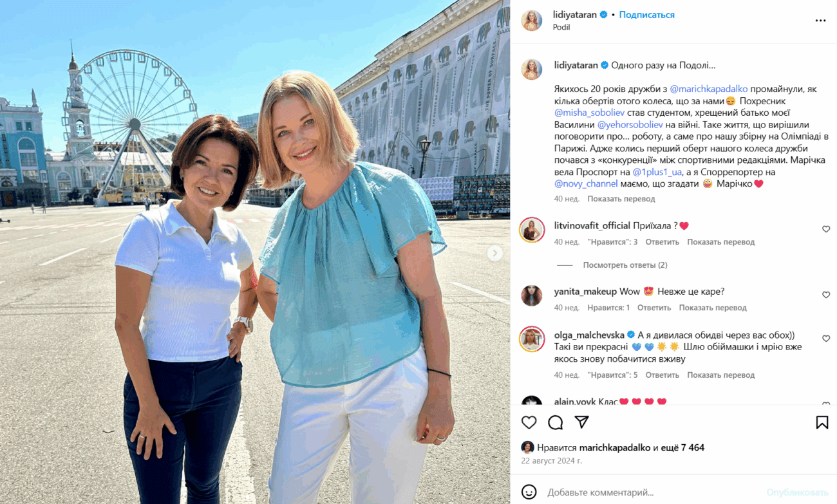Viewport: 837px width, 504px height.
Task: Save post with bookmark icon
Action: (x=822, y=422)
